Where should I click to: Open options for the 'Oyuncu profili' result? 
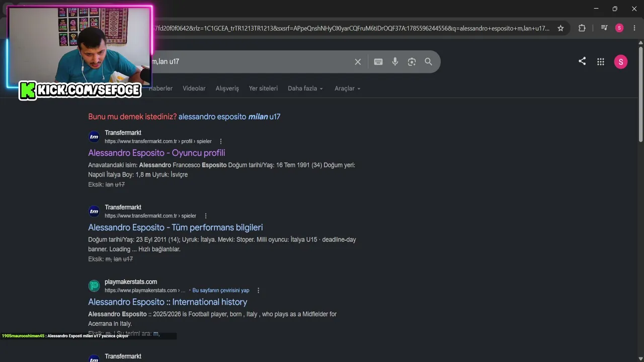pos(220,141)
